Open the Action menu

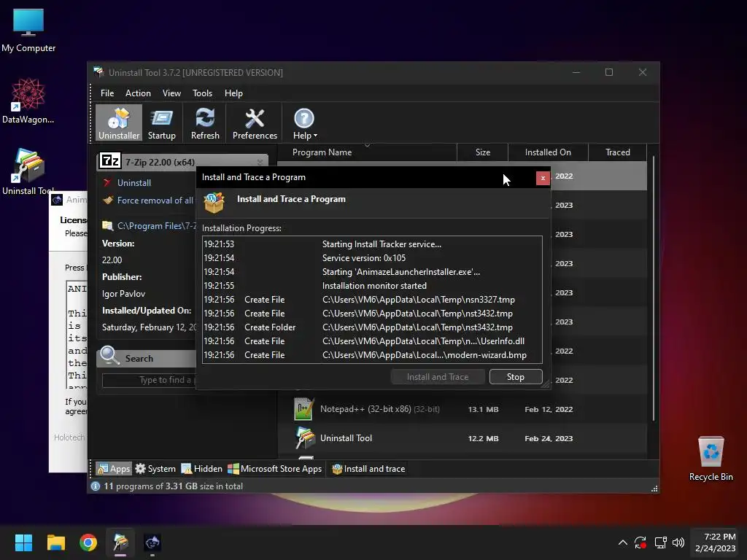(x=138, y=93)
